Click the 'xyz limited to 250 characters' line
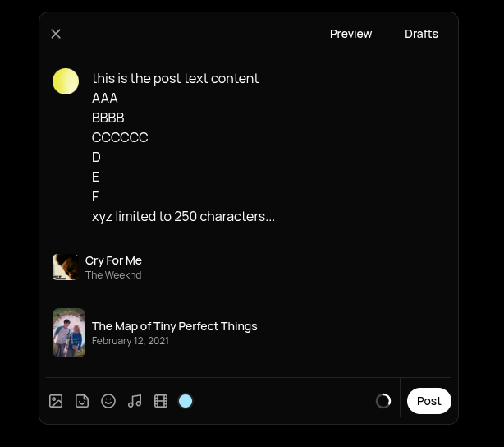The width and height of the screenshot is (504, 447). click(x=183, y=216)
